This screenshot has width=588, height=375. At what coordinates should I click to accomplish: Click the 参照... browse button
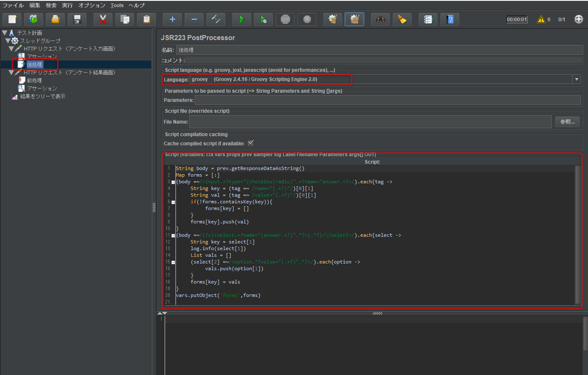pos(567,122)
